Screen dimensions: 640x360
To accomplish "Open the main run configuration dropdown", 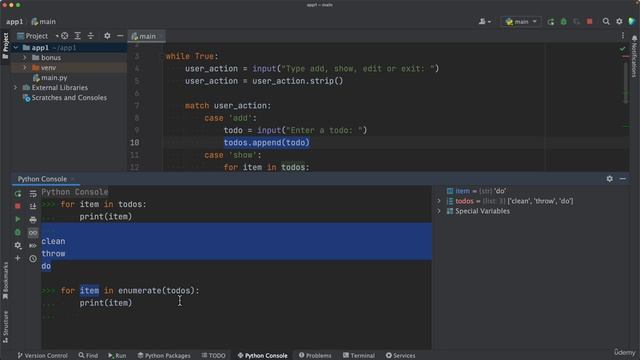I will (x=521, y=22).
